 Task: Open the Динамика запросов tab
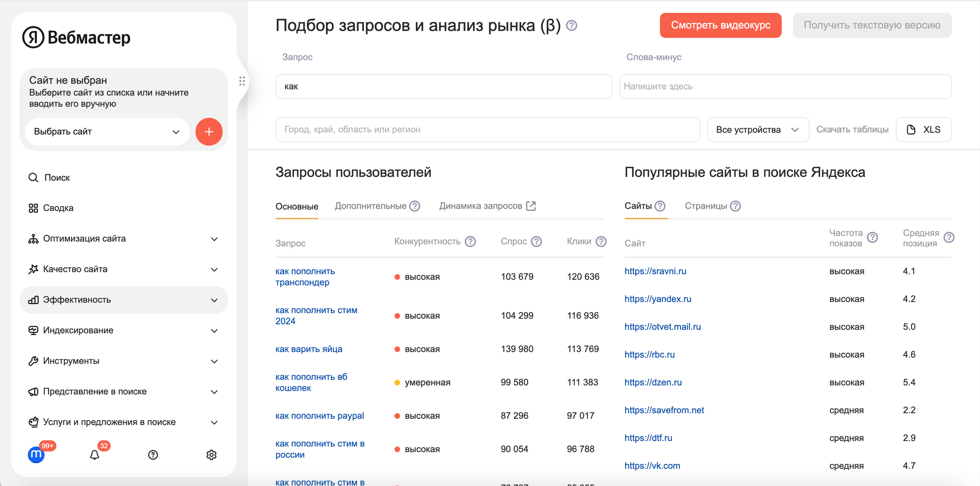481,206
